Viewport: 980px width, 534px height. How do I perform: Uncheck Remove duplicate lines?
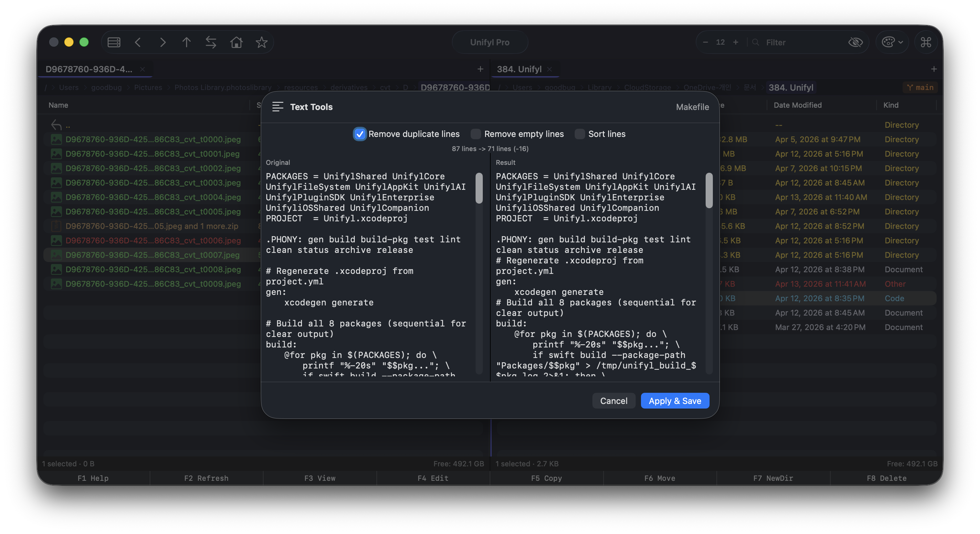pyautogui.click(x=359, y=134)
